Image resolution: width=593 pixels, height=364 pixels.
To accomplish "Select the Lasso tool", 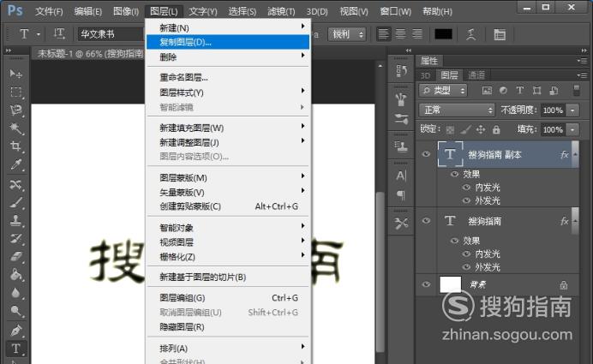I will coord(15,110).
